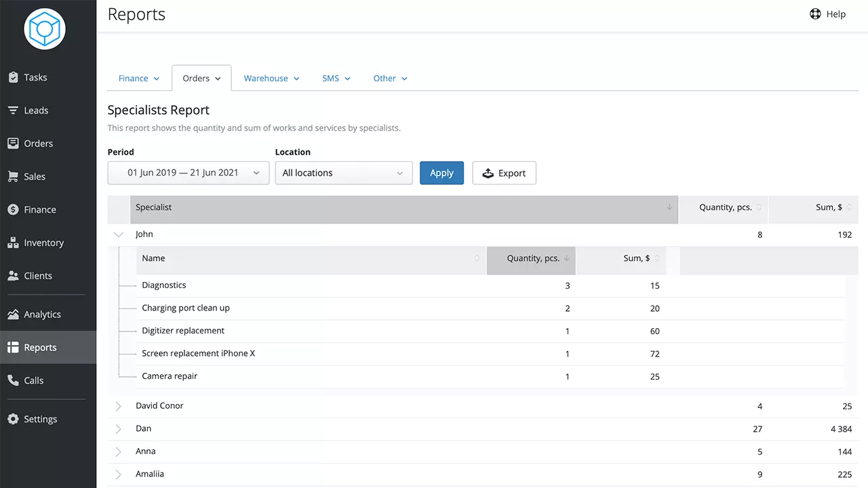Open the Warehouse reports tab
The width and height of the screenshot is (868, 488).
pos(271,79)
